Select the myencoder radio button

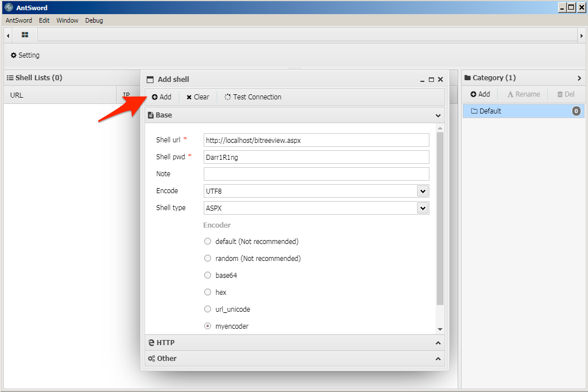pos(207,326)
